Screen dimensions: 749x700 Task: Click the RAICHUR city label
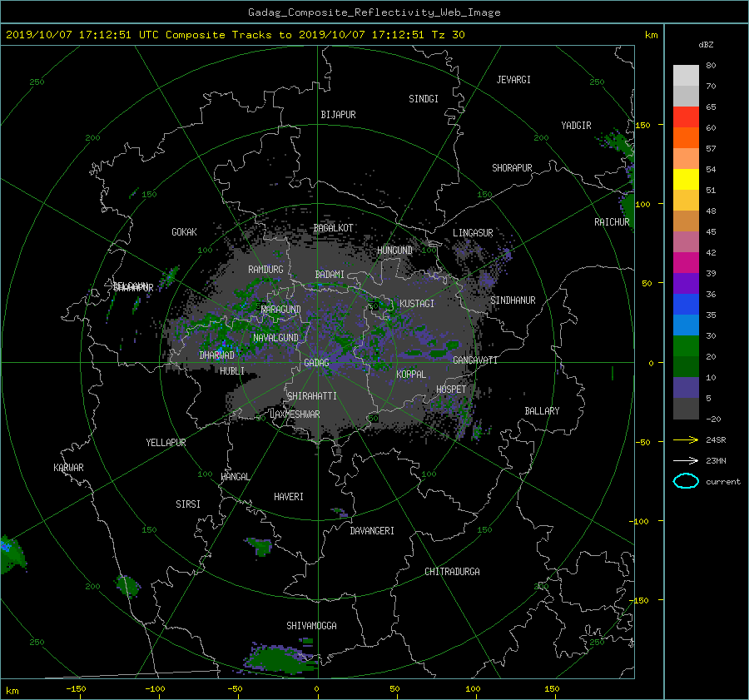point(612,222)
